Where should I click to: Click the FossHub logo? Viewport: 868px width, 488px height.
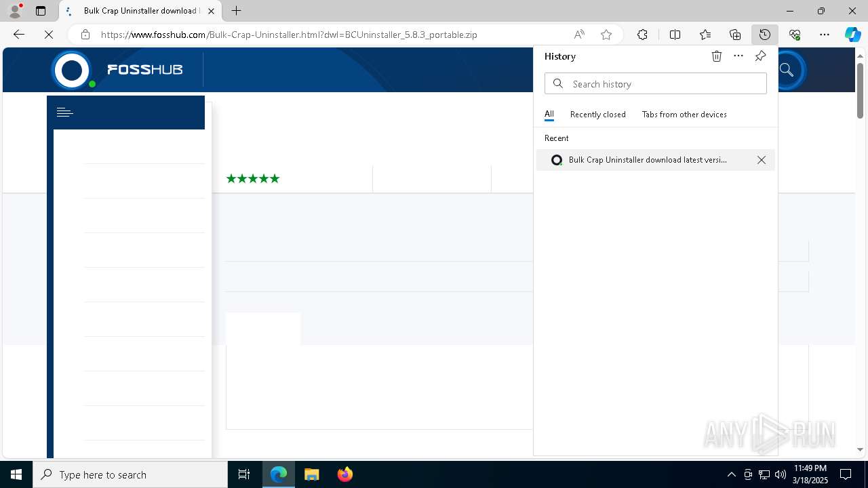pyautogui.click(x=118, y=70)
